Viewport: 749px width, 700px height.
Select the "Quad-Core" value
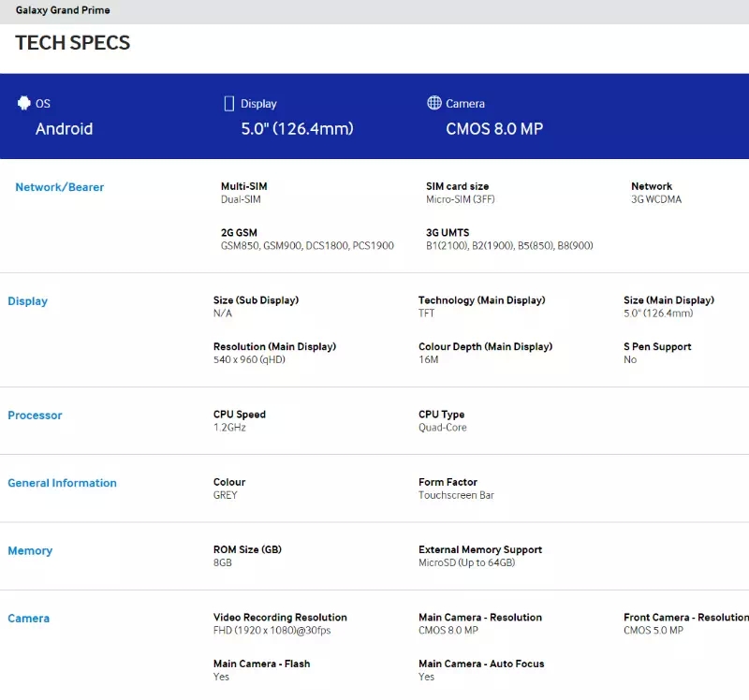pyautogui.click(x=443, y=428)
